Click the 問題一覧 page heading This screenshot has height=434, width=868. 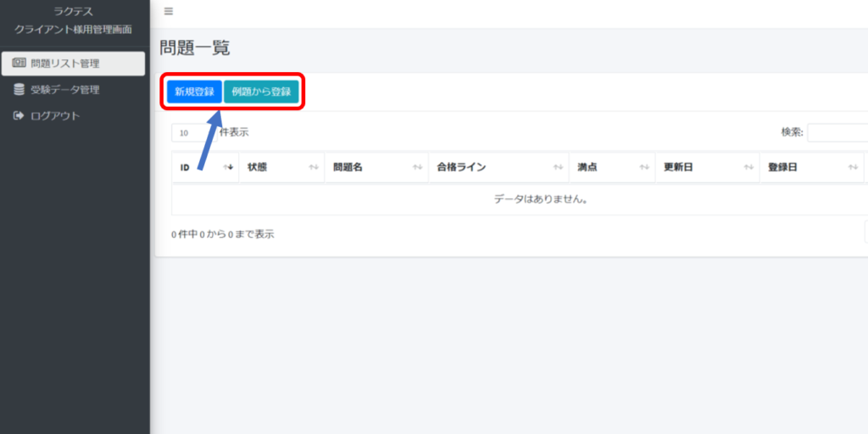tap(195, 48)
